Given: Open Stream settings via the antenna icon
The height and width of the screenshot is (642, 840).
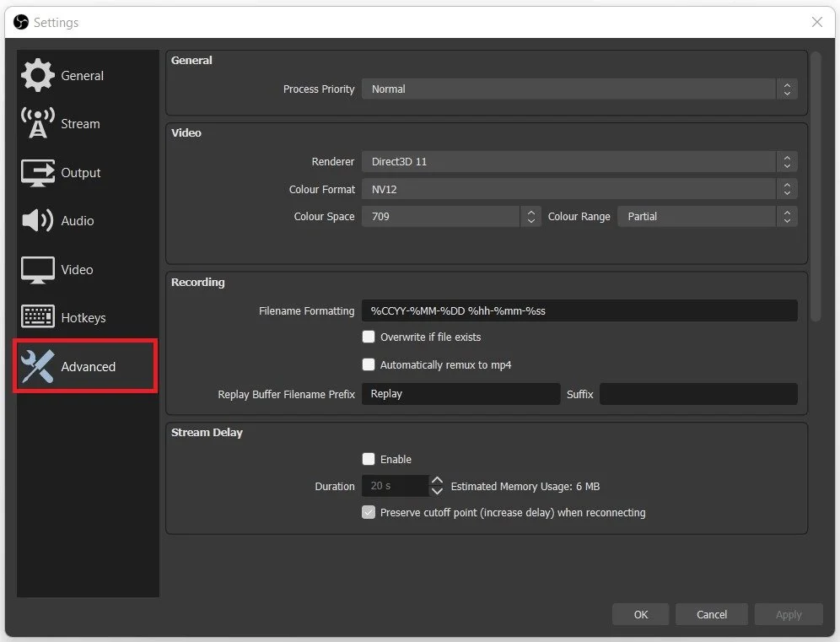Looking at the screenshot, I should pyautogui.click(x=37, y=123).
